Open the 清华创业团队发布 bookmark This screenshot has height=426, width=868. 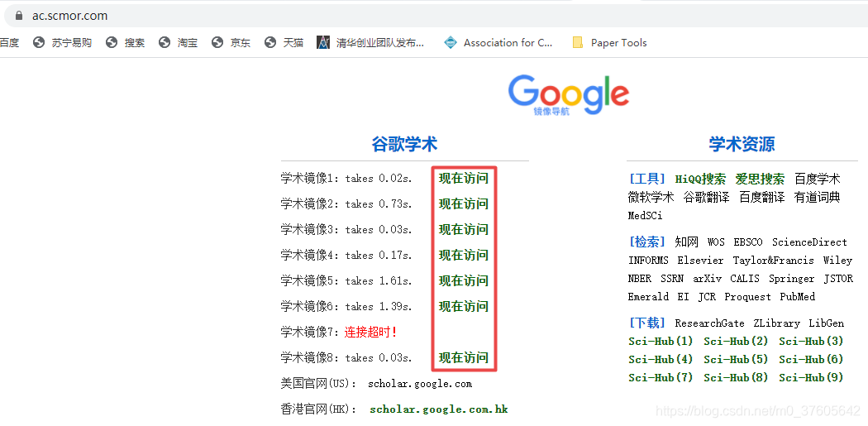click(x=370, y=43)
